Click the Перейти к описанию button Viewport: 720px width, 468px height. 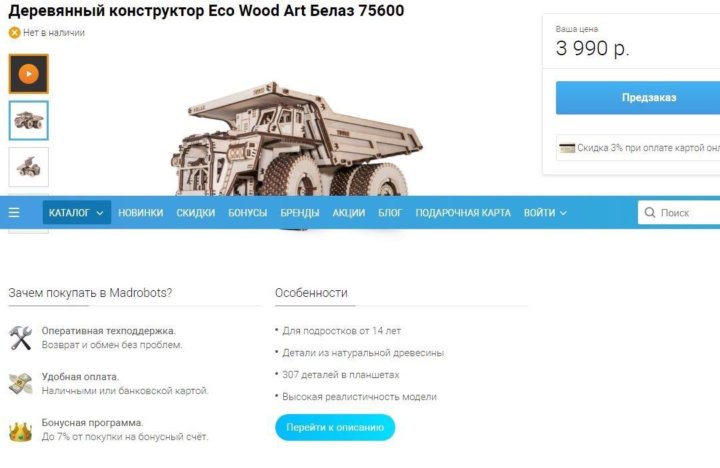(335, 427)
